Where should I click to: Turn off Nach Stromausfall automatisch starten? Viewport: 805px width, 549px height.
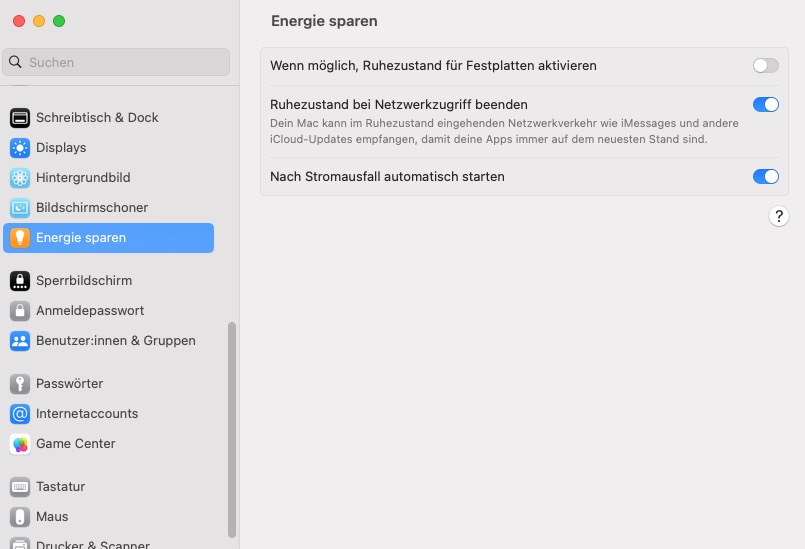765,177
